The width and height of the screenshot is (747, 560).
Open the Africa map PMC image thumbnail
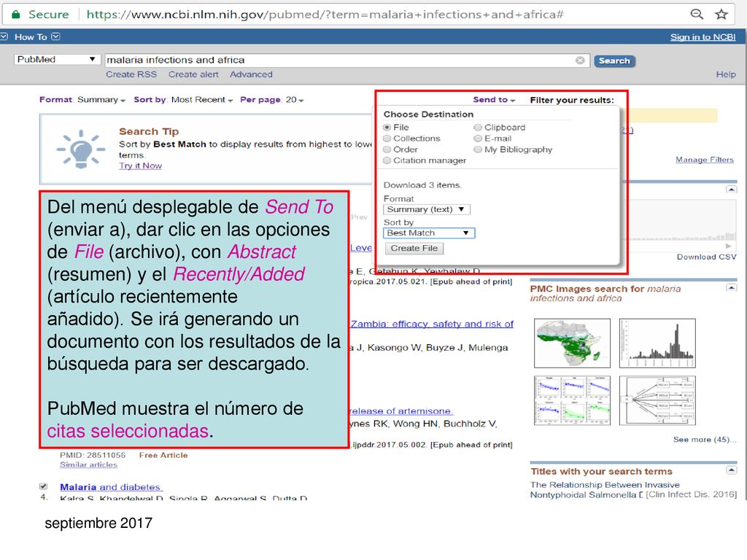point(572,343)
